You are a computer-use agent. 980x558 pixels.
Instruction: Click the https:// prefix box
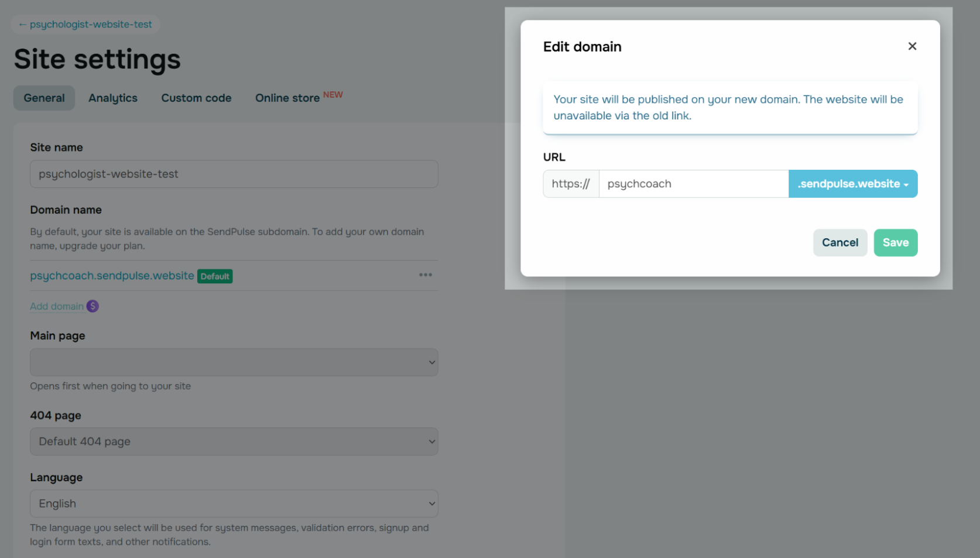click(571, 184)
